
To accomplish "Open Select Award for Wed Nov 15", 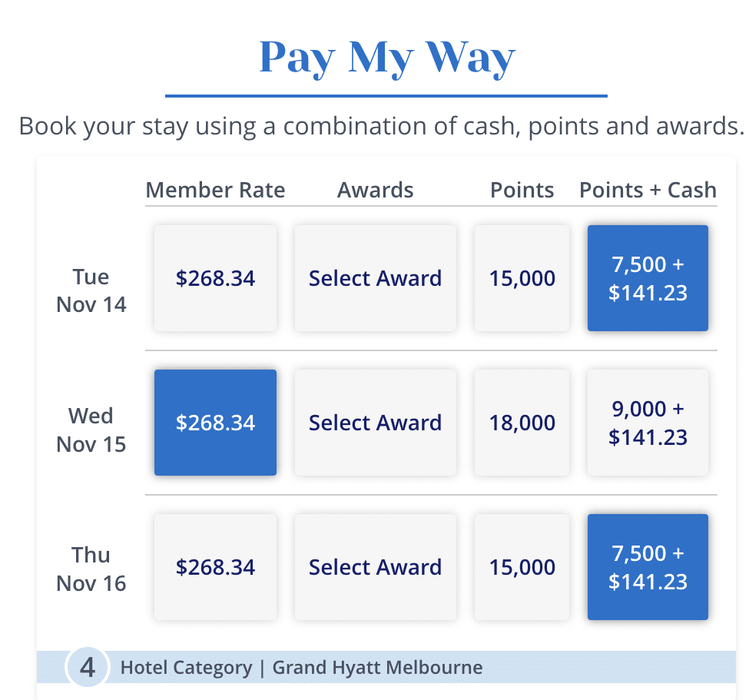I will [375, 423].
